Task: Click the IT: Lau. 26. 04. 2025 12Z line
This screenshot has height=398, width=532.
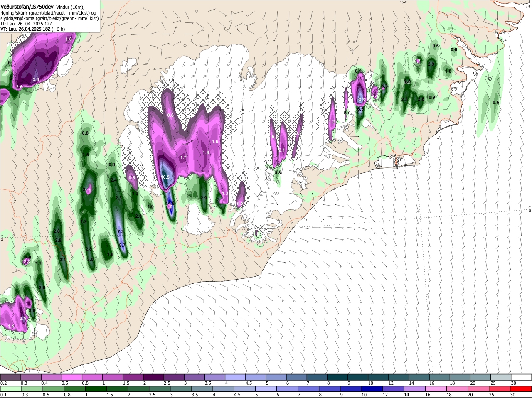Action: (26, 24)
